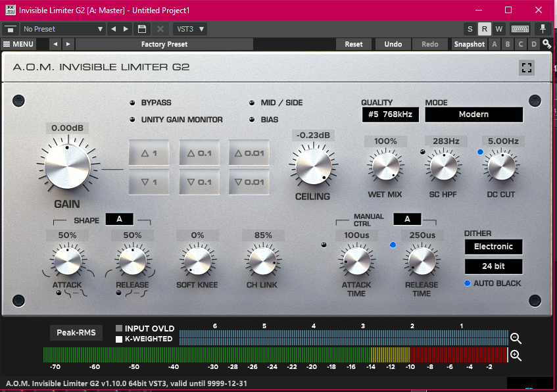Select previous factory preset arrow

tap(55, 44)
